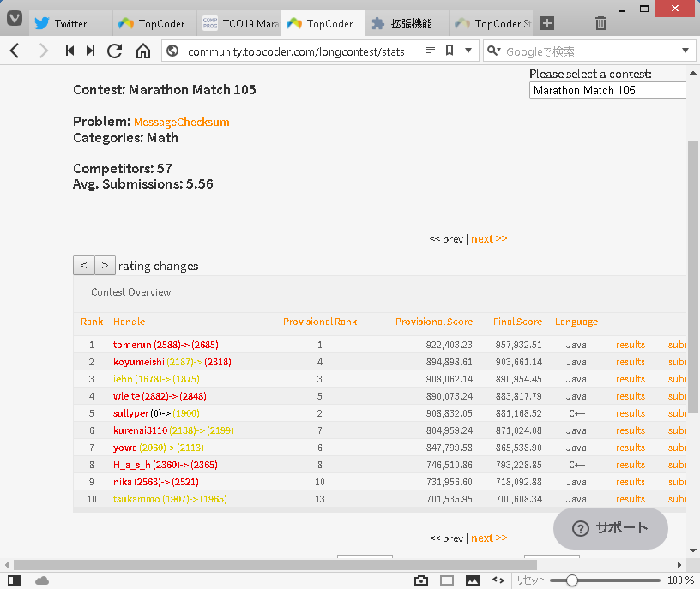Image resolution: width=700 pixels, height=589 pixels.
Task: Open reader view icon in address bar
Action: 431,50
